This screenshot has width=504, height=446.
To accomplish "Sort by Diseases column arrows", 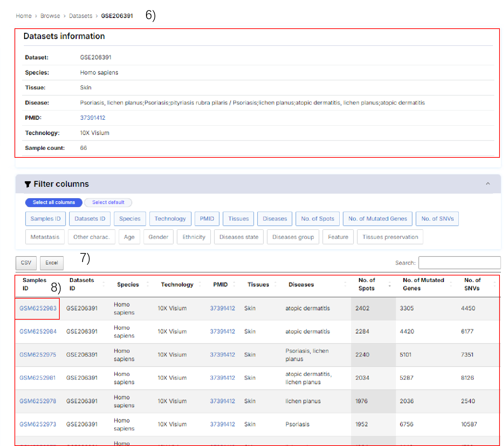I will tap(345, 284).
